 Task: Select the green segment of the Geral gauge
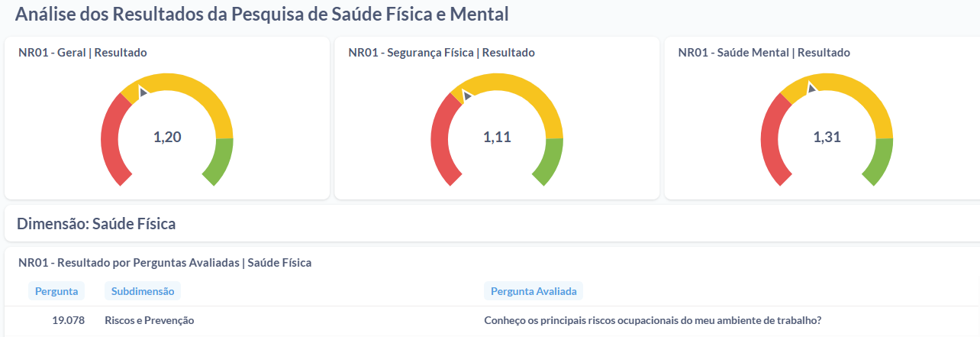(x=219, y=162)
